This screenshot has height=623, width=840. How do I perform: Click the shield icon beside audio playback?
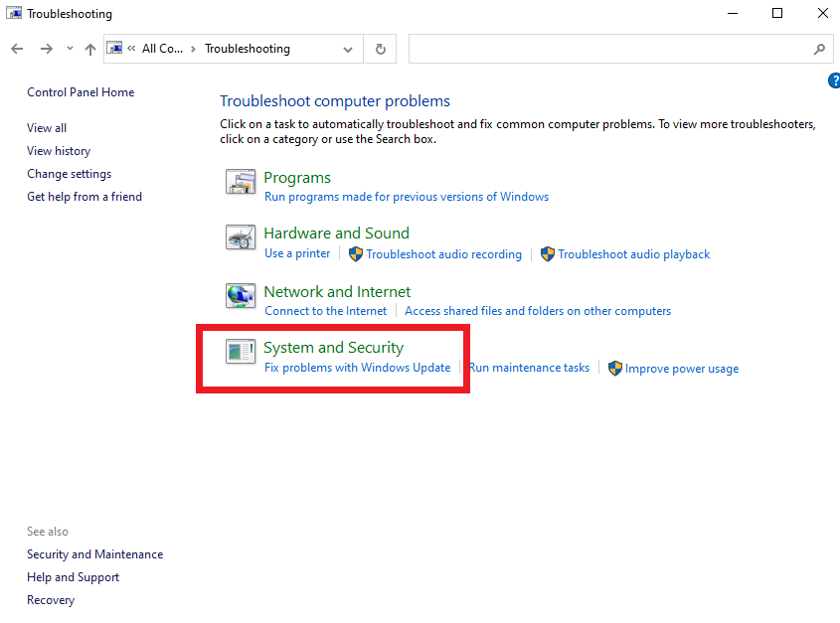548,254
